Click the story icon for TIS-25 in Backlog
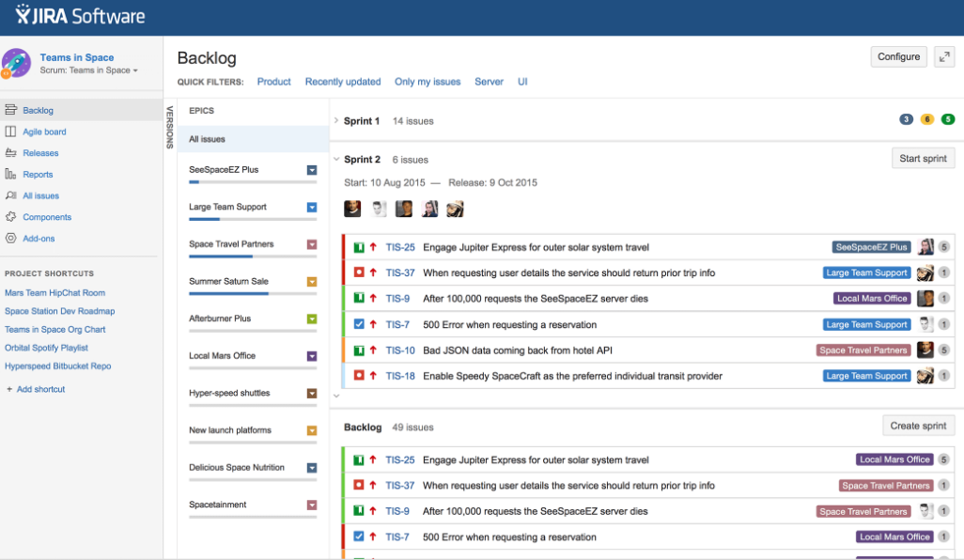964x560 pixels. click(x=359, y=459)
